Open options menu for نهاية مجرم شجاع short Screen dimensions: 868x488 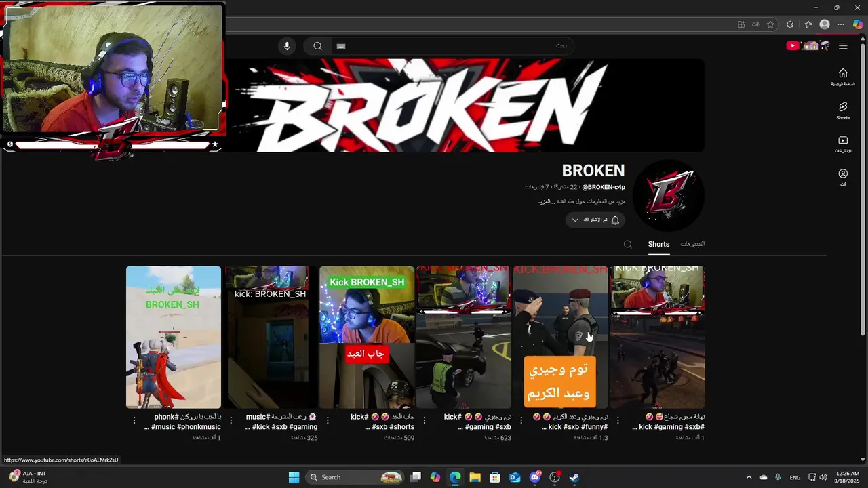618,420
